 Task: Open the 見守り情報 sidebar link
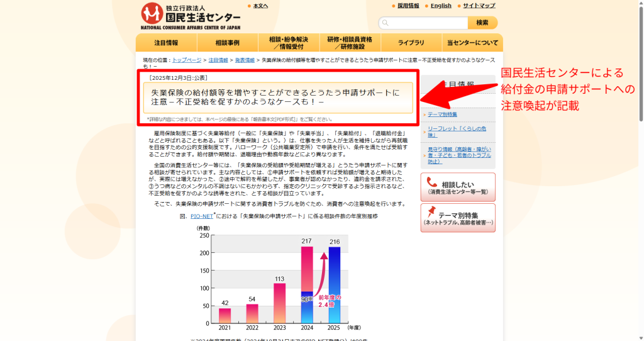point(459,155)
